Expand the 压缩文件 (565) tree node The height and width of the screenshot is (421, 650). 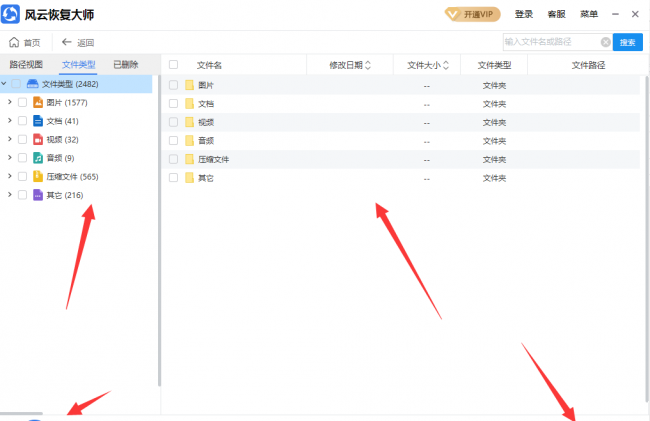coord(10,176)
